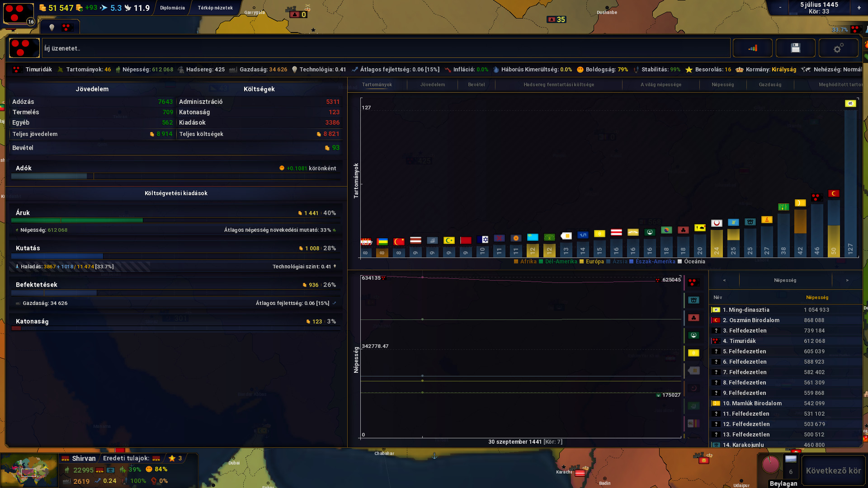Click the plus game speed button
This screenshot has width=868, height=488.
click(859, 8)
